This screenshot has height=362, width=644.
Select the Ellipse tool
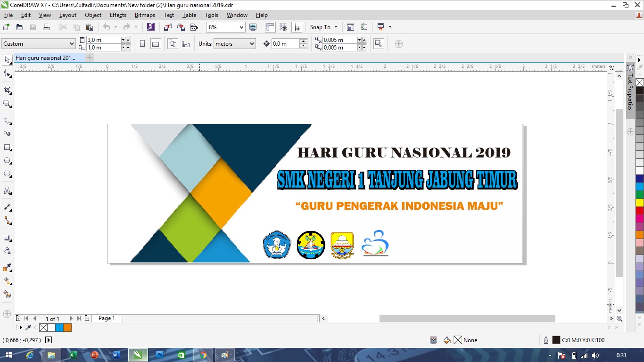[x=8, y=161]
